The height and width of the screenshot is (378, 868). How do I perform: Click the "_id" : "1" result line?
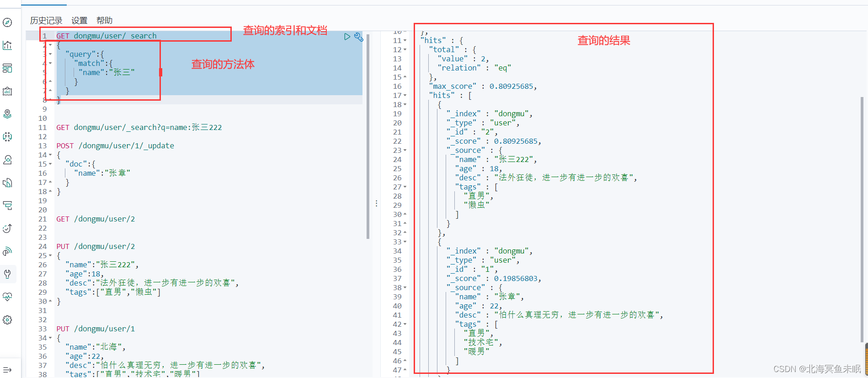pyautogui.click(x=472, y=269)
